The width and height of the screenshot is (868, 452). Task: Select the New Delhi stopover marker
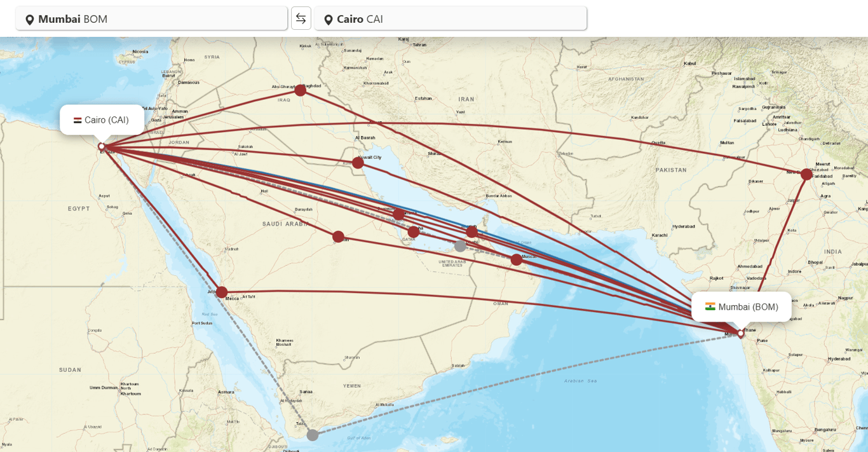(x=806, y=174)
